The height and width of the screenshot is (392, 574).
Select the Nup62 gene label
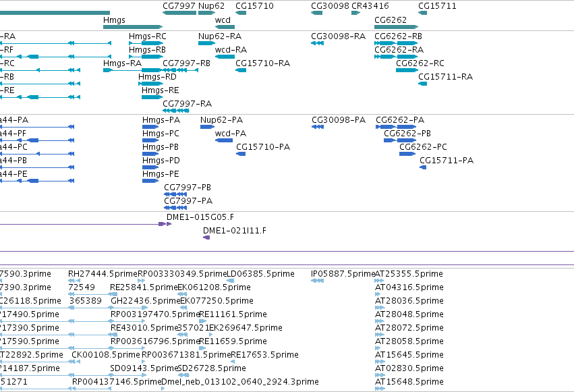click(211, 6)
